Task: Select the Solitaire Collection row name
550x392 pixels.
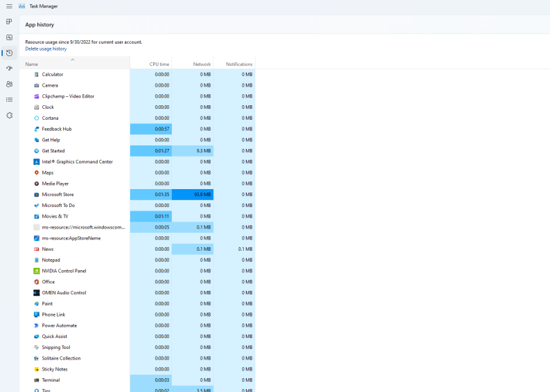Action: pyautogui.click(x=62, y=358)
